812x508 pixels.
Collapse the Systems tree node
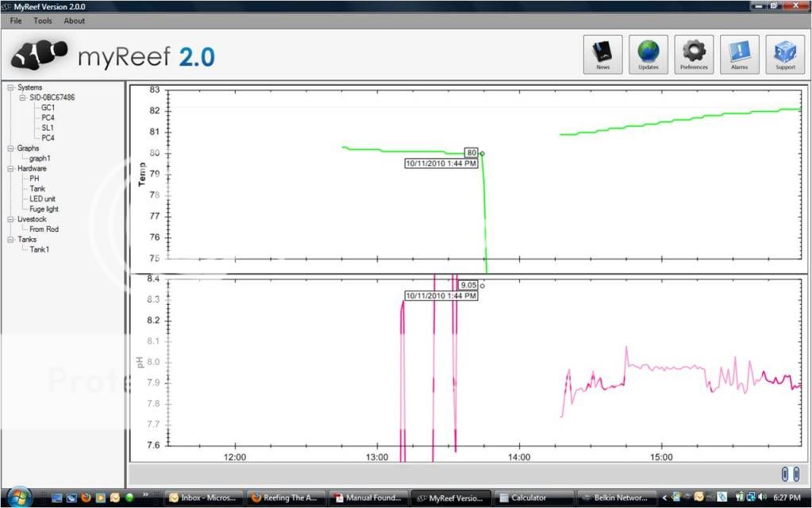pyautogui.click(x=10, y=87)
